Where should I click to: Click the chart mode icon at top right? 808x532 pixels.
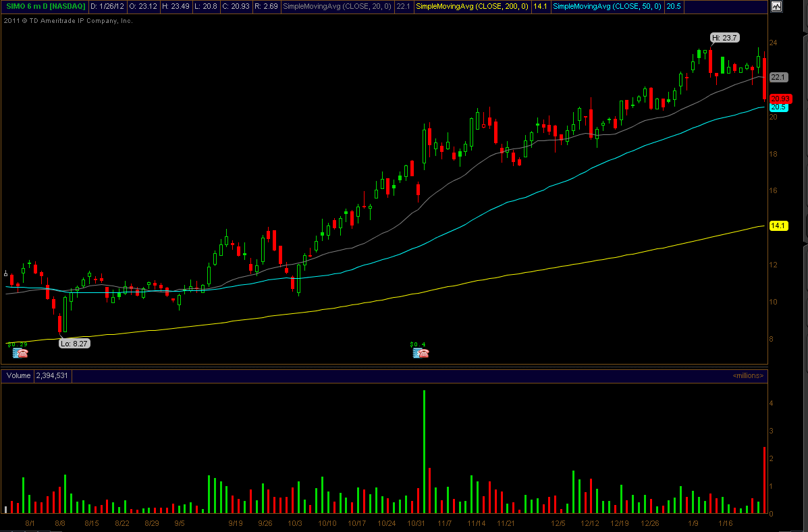pyautogui.click(x=776, y=7)
